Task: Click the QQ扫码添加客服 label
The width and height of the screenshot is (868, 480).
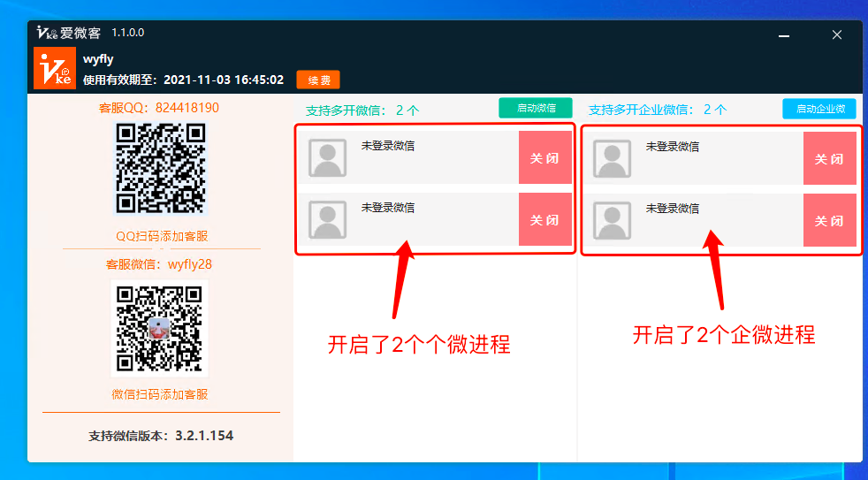Action: (x=162, y=236)
